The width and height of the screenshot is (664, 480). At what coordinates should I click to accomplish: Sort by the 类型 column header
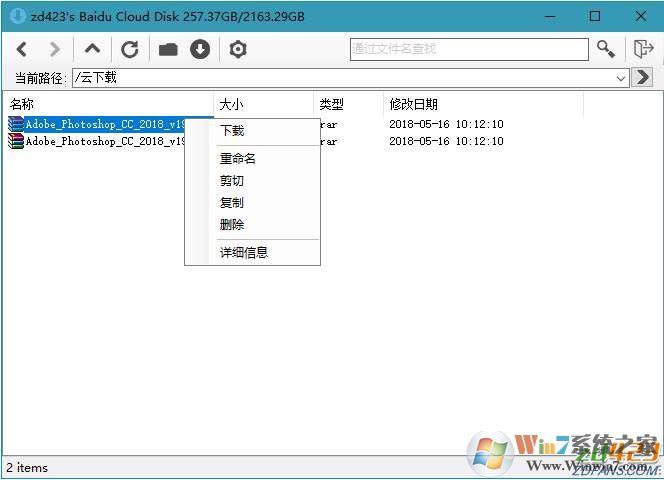(332, 104)
